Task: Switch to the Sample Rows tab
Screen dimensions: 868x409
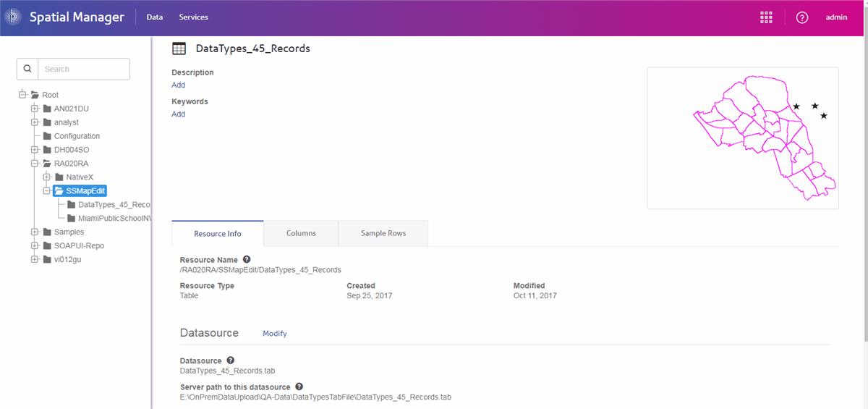Action: coord(383,233)
